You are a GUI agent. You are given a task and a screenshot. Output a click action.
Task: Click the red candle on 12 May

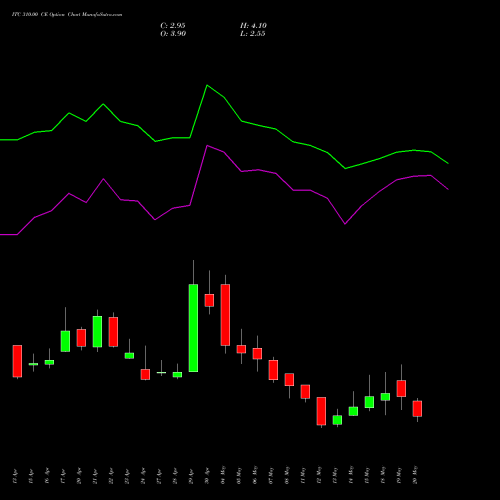pos(321,411)
